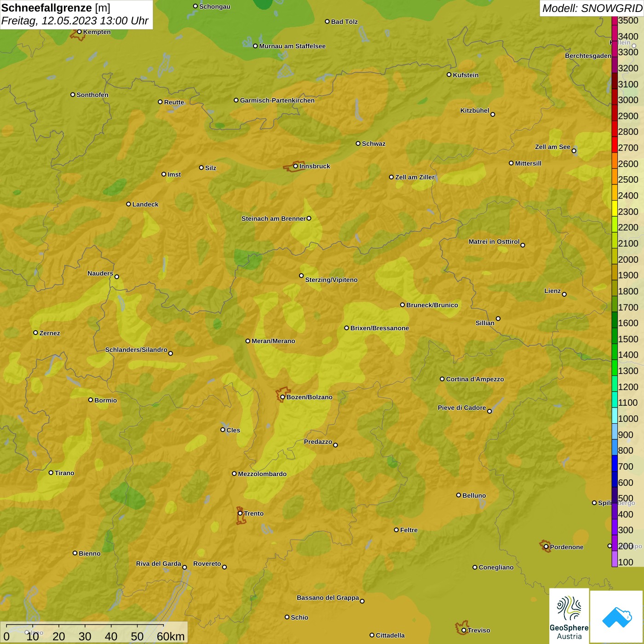Click the date 'Freitag, 12.05.2023 13:00 Uhr'

(75, 21)
